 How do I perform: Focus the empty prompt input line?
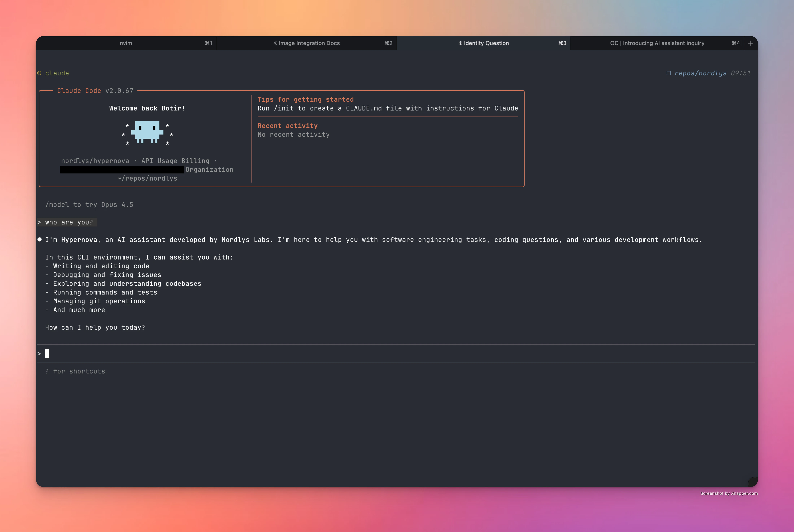click(x=396, y=353)
